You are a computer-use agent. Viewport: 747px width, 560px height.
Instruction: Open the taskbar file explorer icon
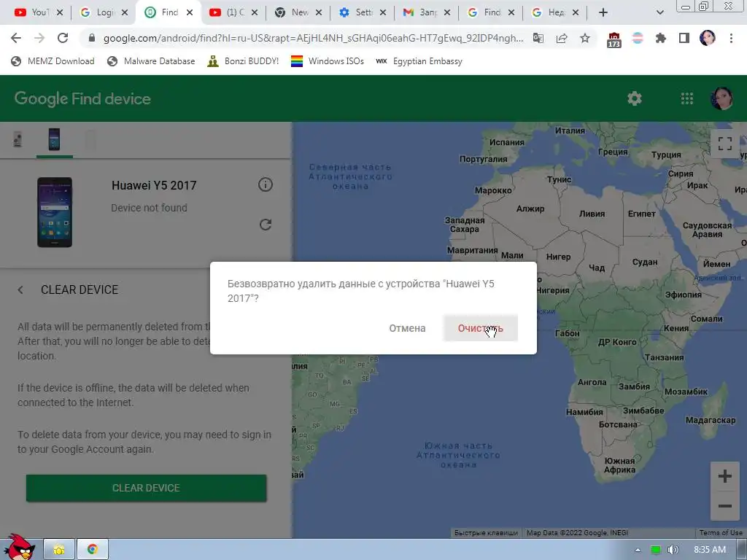click(x=59, y=550)
